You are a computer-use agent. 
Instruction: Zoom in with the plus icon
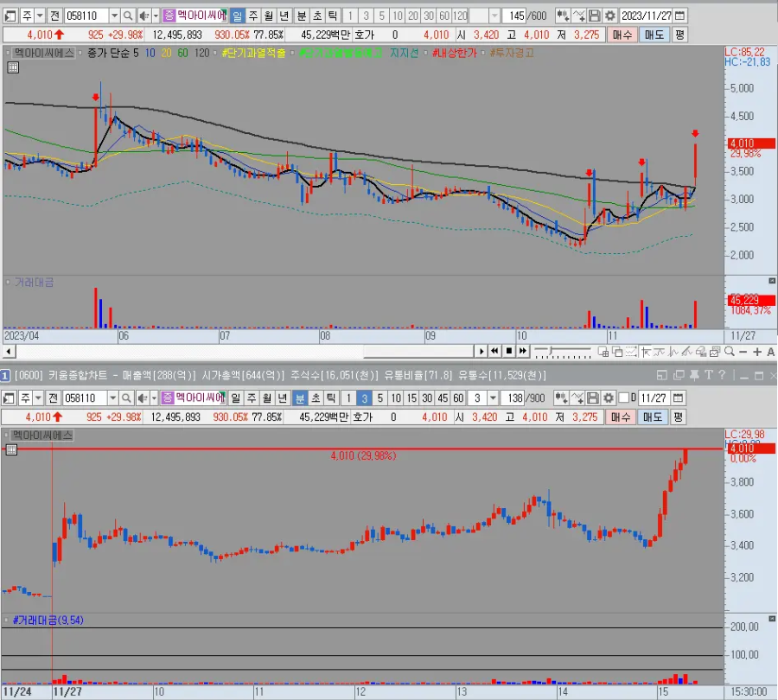click(757, 352)
